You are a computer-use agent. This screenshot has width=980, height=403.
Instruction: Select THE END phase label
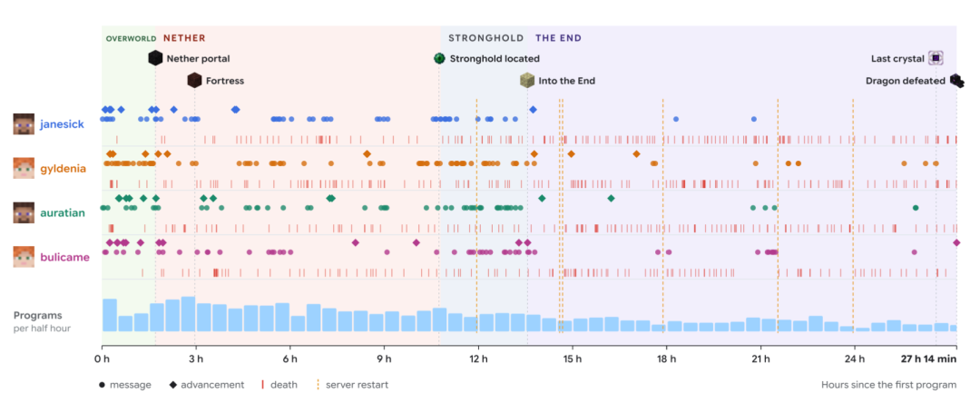(x=558, y=38)
